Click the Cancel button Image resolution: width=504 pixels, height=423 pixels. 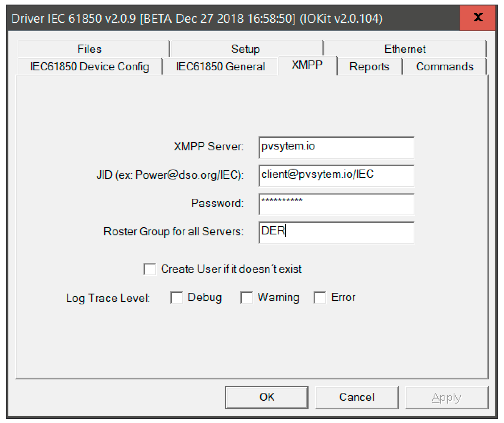[x=356, y=397]
